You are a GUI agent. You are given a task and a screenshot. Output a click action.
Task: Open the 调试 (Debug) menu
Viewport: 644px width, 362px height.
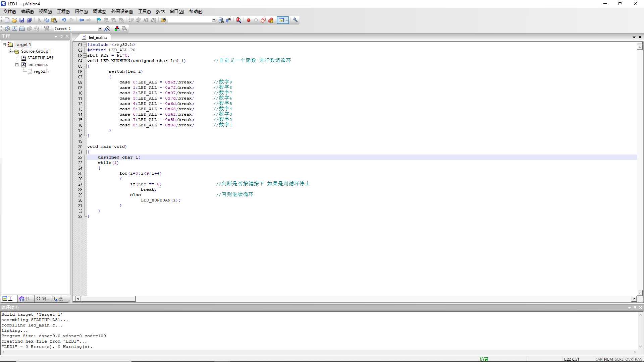(x=99, y=12)
